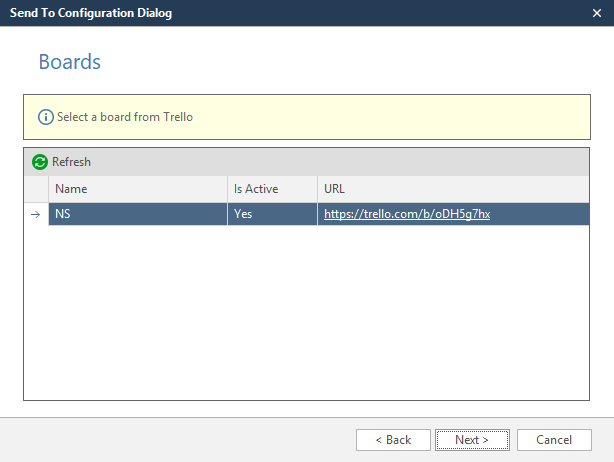Click the info icon in yellow banner
614x462 pixels.
coord(45,117)
